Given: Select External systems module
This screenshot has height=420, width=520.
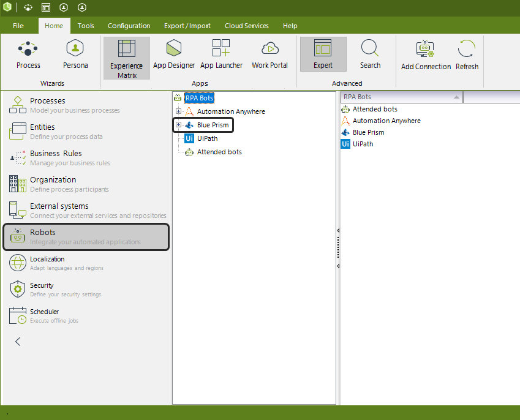Looking at the screenshot, I should pyautogui.click(x=86, y=211).
